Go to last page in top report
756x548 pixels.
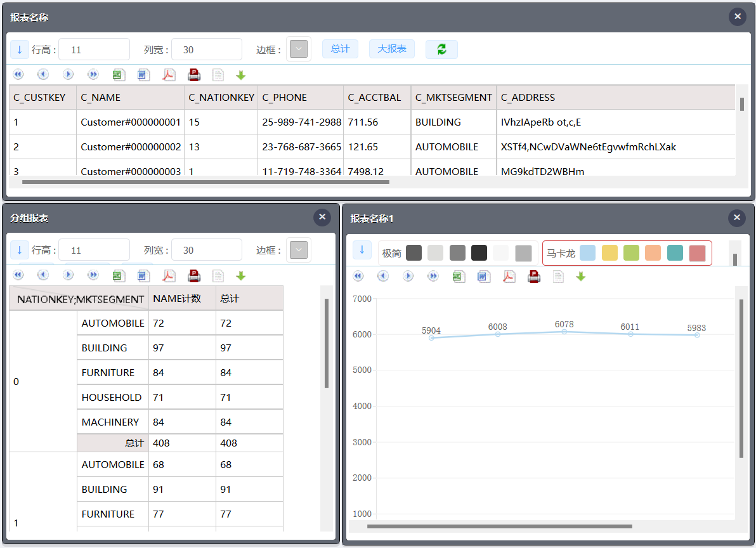click(93, 75)
